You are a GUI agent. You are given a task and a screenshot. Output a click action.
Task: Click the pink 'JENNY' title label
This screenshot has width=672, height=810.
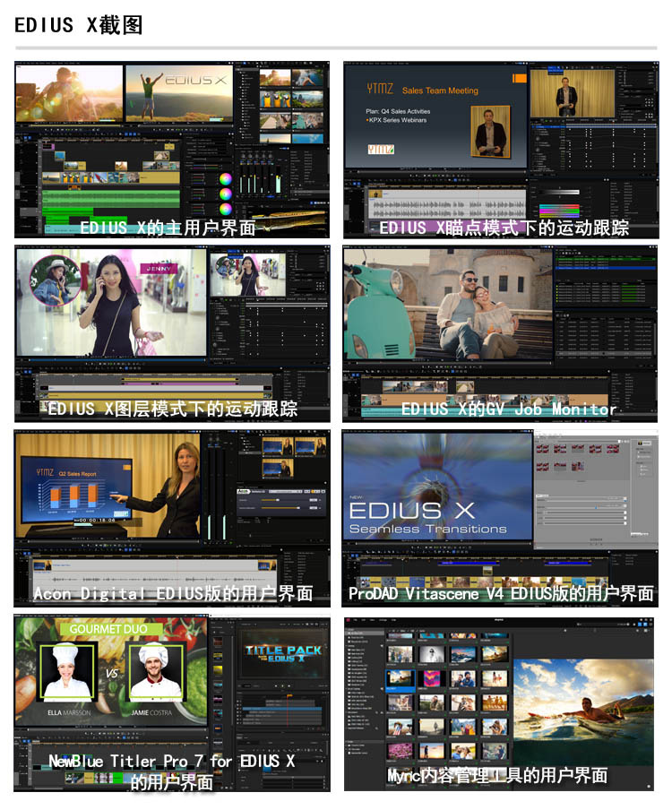(159, 269)
